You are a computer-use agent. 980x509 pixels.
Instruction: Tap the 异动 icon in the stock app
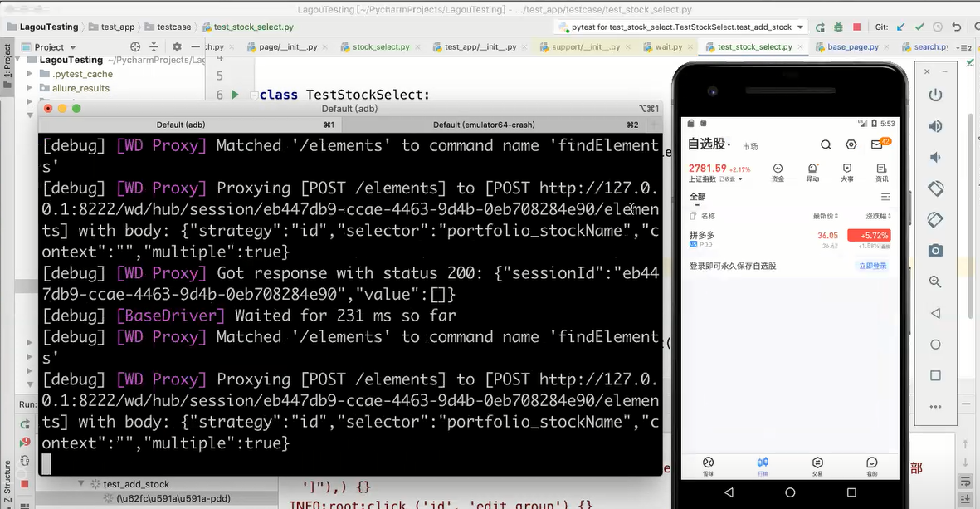coord(812,173)
